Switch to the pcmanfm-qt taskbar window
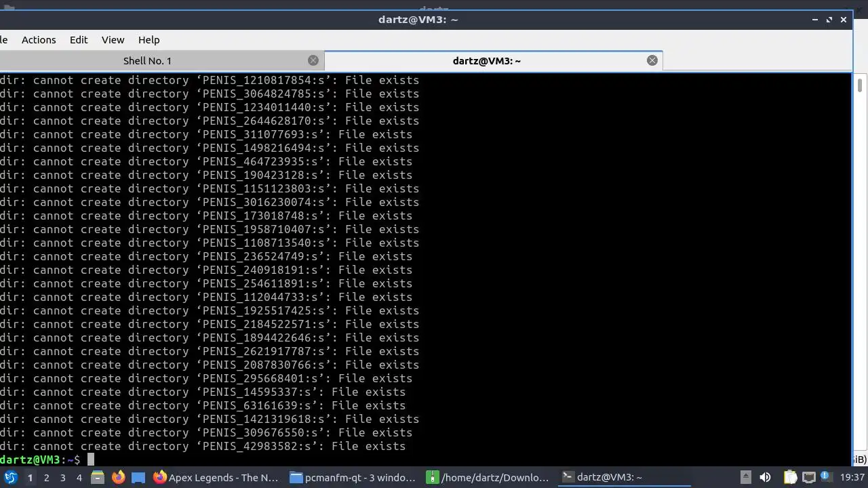The width and height of the screenshot is (868, 488). click(x=353, y=477)
